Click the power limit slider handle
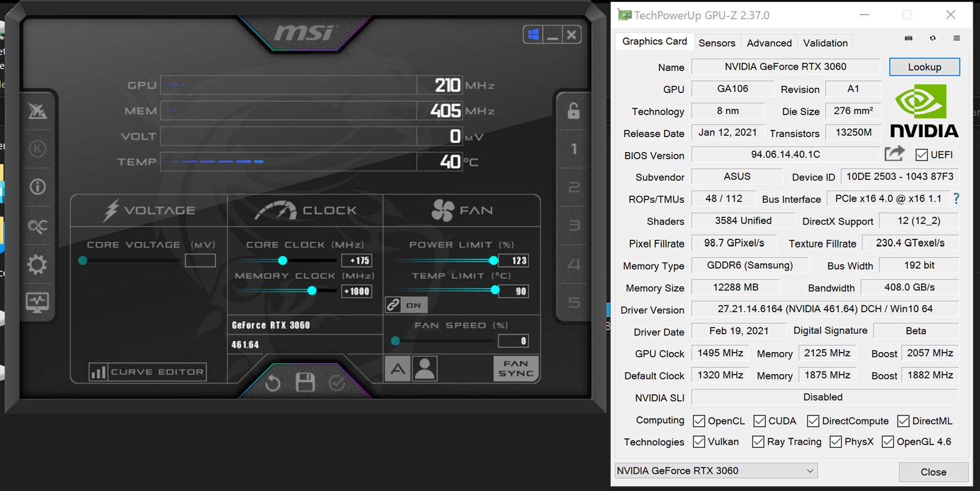The width and height of the screenshot is (980, 491). click(x=493, y=261)
